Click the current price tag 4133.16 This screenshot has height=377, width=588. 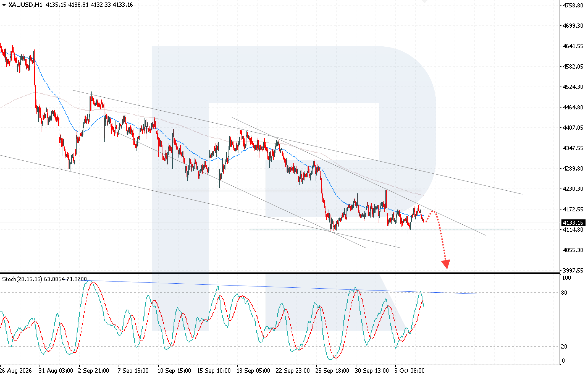573,223
